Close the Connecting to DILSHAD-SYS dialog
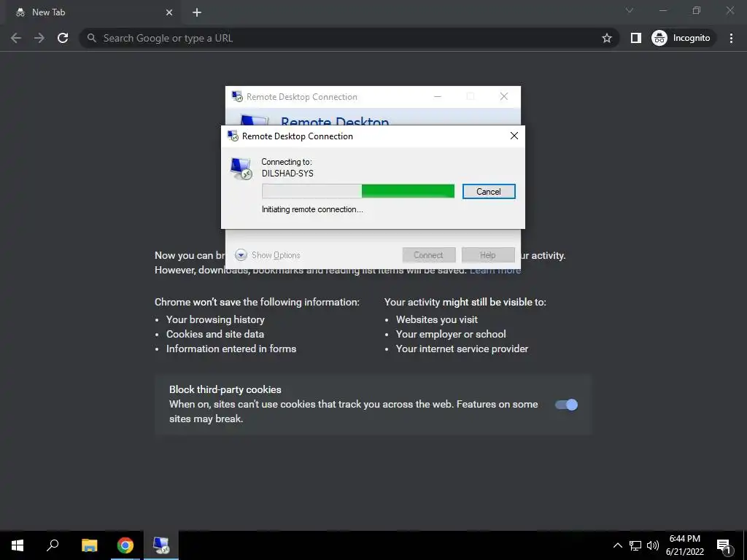This screenshot has height=560, width=747. click(x=514, y=136)
